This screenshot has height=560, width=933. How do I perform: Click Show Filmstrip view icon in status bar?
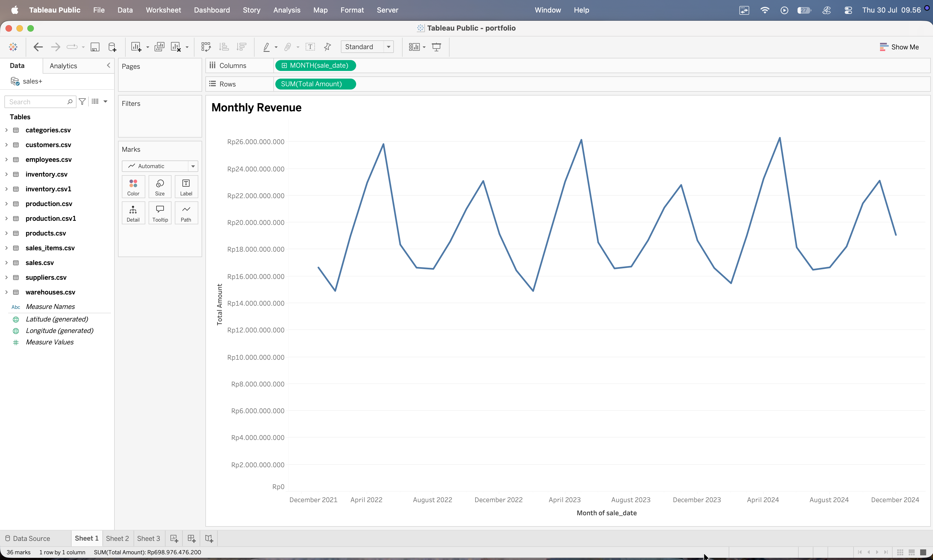pos(911,552)
